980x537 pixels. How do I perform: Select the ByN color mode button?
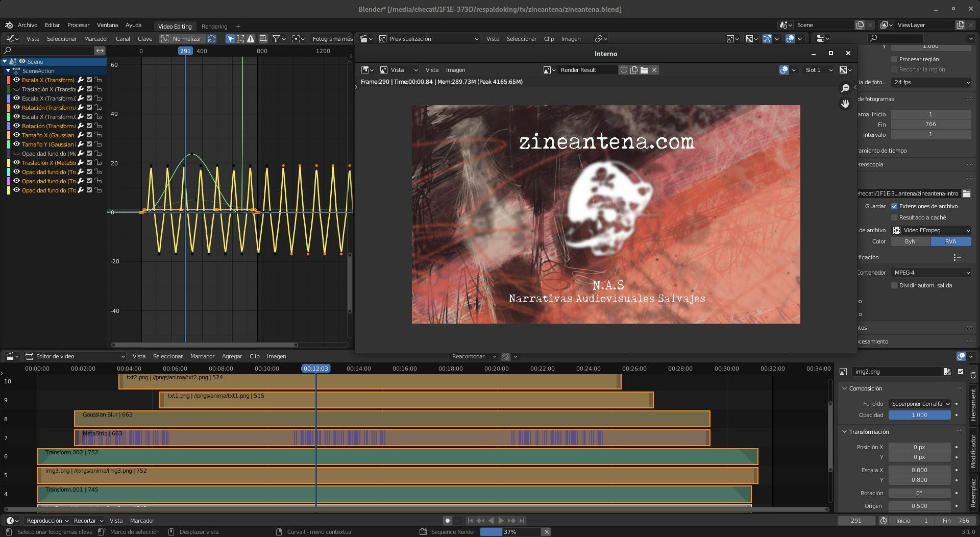[910, 241]
